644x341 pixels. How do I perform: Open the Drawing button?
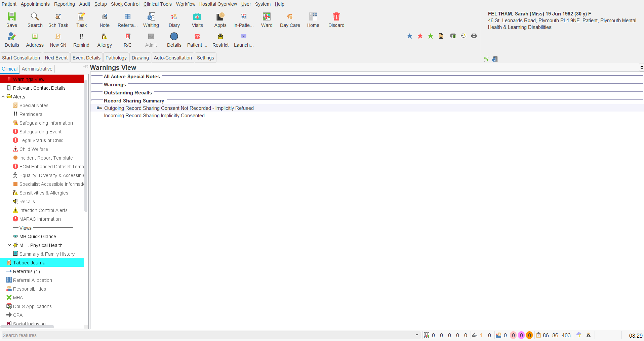pyautogui.click(x=140, y=58)
